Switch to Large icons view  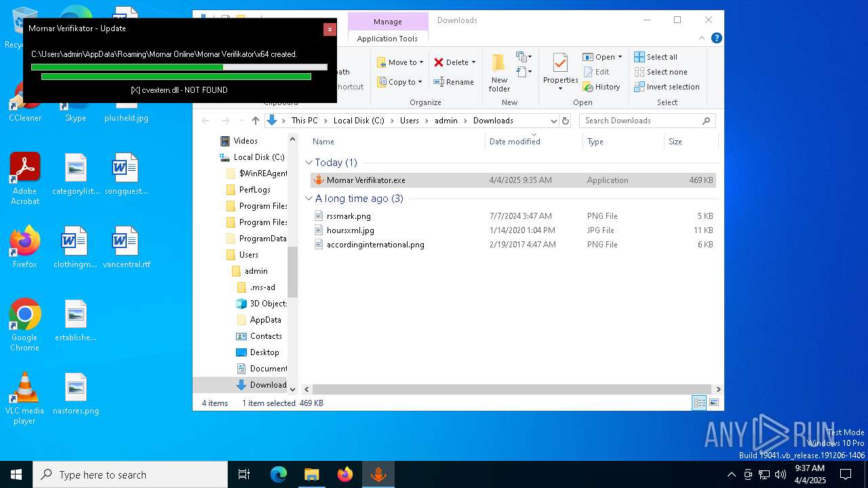[713, 403]
